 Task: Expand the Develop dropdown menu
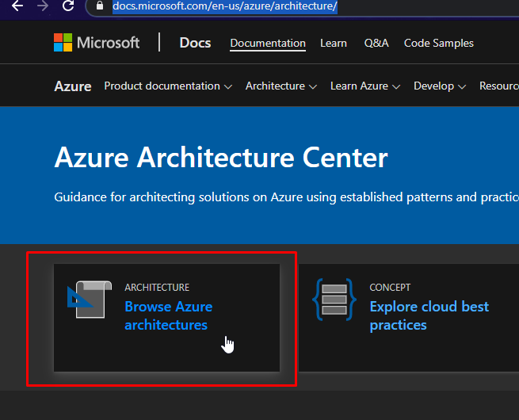pos(440,86)
